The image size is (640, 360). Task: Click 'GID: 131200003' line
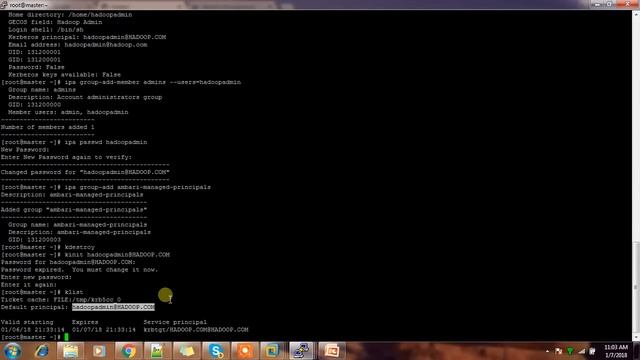[34, 240]
